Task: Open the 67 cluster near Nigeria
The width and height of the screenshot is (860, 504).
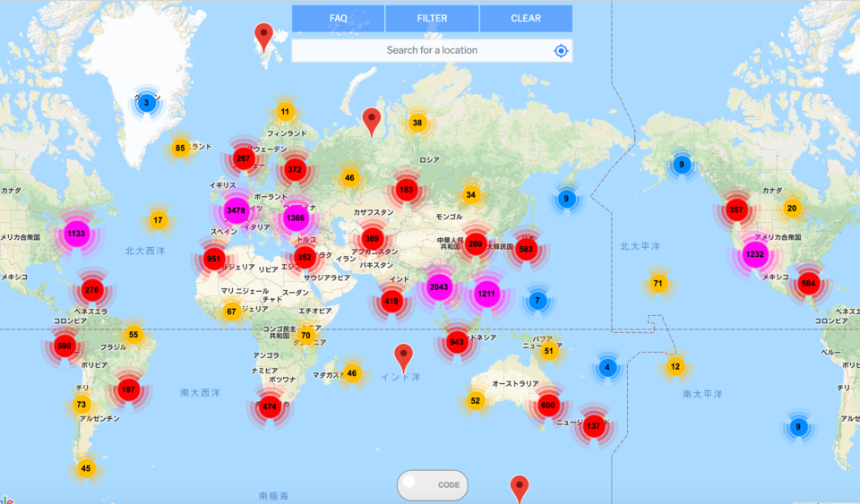Action: tap(231, 312)
